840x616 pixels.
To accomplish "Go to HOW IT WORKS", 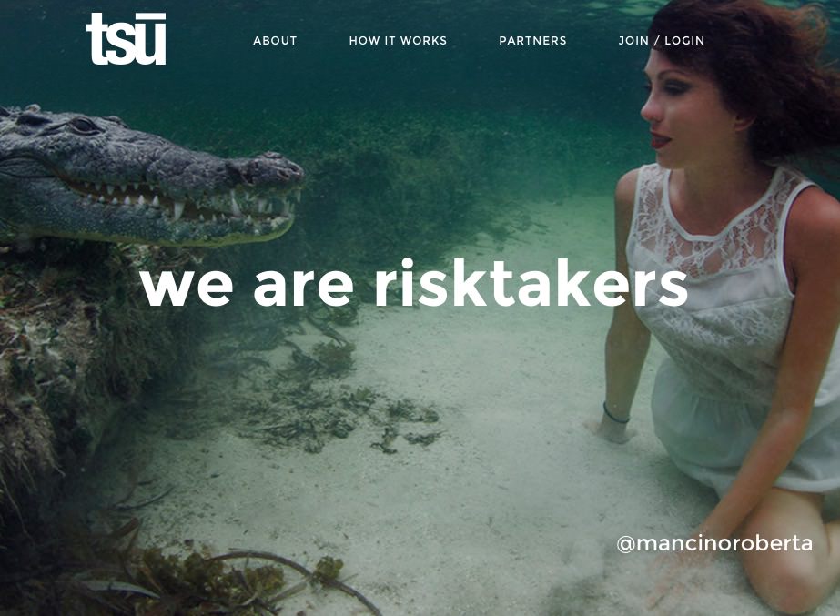I will [x=398, y=41].
